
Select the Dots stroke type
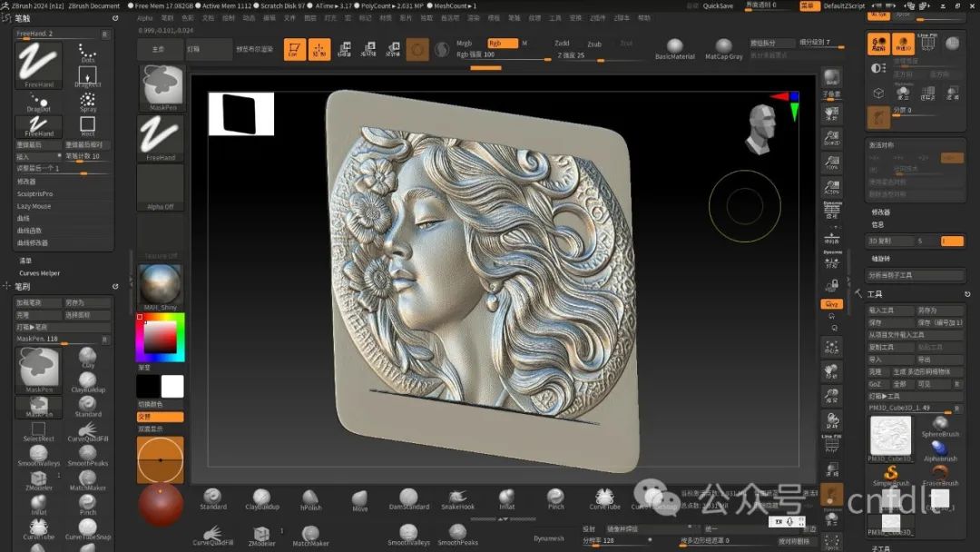[x=87, y=54]
